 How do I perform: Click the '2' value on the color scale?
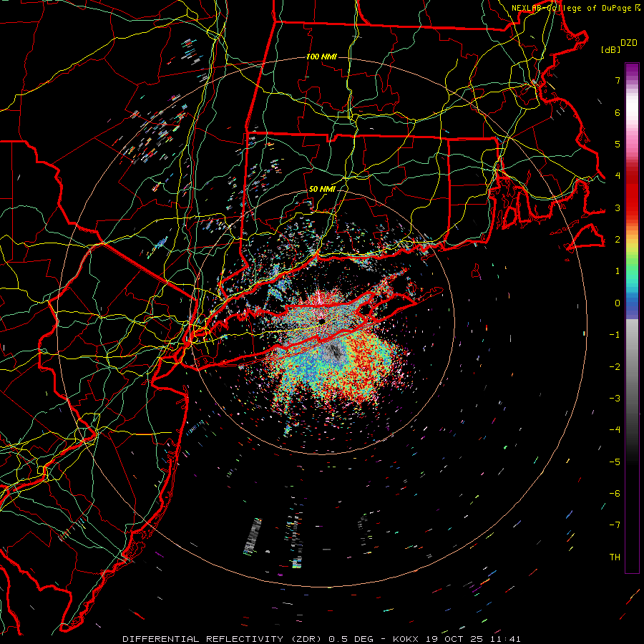click(x=618, y=240)
